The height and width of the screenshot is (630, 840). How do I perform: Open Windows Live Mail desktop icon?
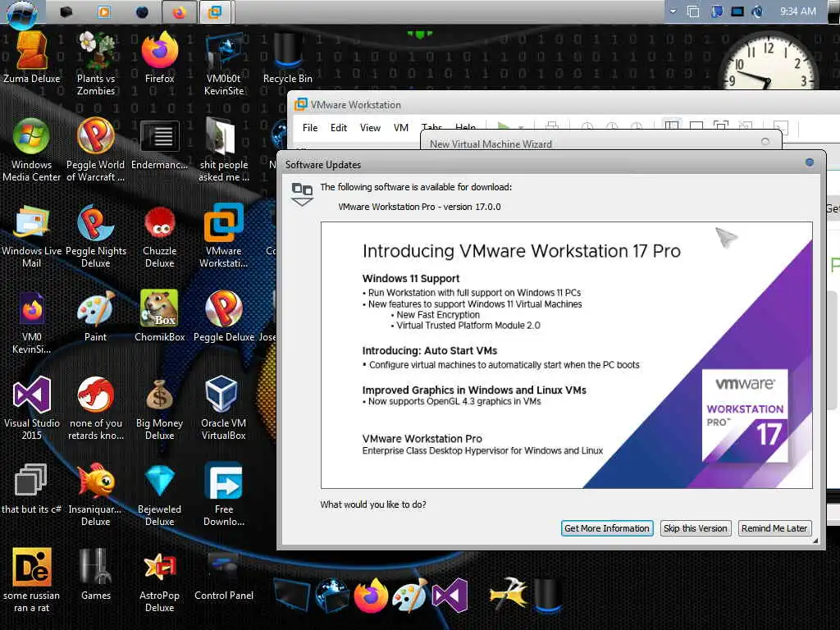[32, 235]
